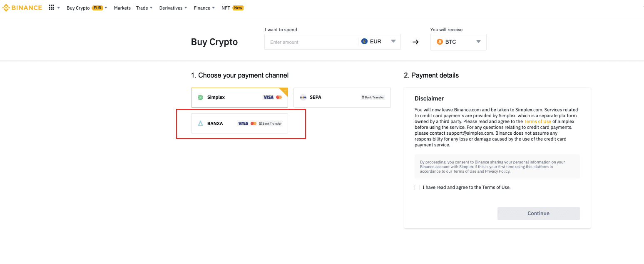This screenshot has width=644, height=264.
Task: Check the agree to Terms of Use box
Action: [x=417, y=187]
